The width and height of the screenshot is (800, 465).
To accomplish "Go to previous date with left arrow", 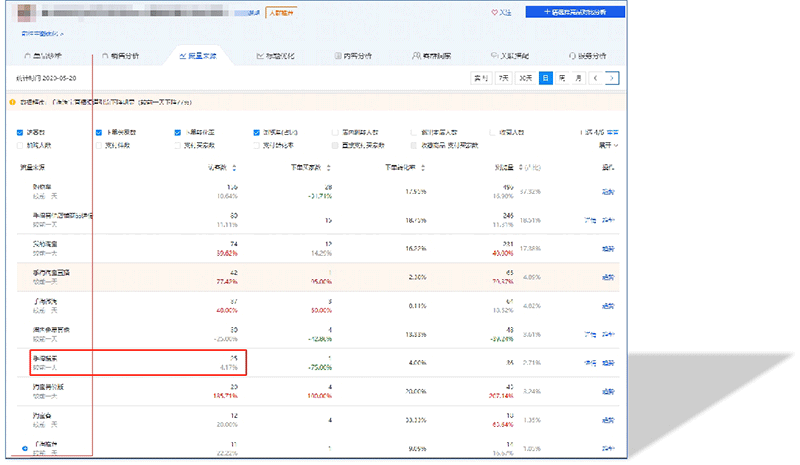I will pos(597,78).
